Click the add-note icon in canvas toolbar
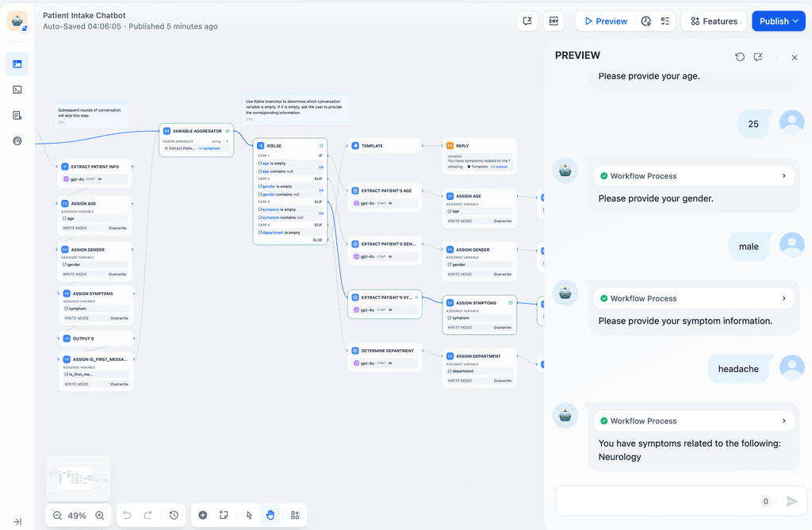 (x=224, y=515)
